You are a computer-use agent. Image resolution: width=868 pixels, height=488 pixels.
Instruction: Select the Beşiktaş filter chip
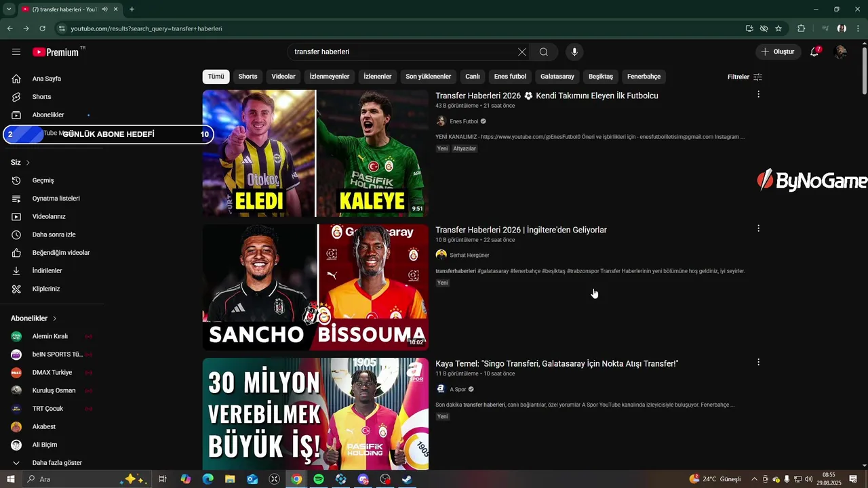point(601,77)
